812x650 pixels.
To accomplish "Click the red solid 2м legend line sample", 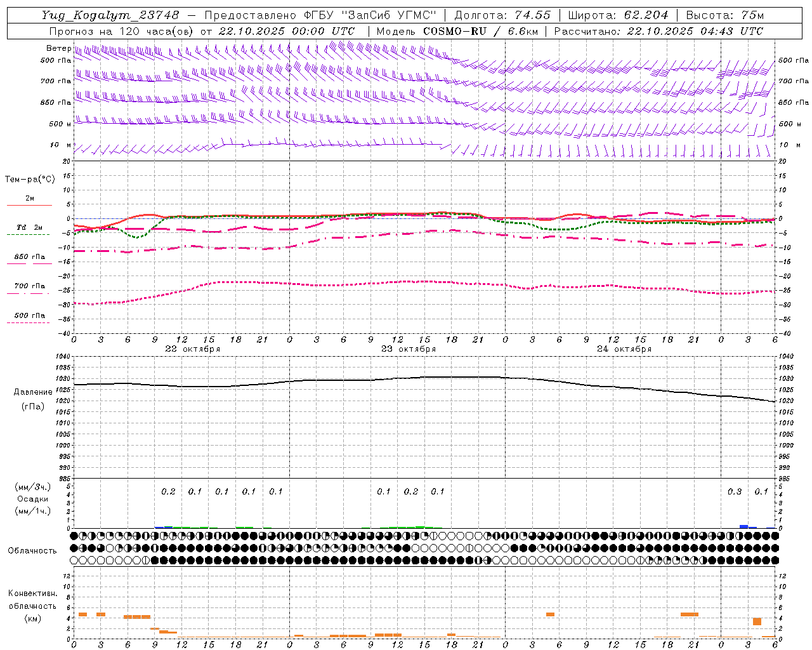I will pos(29,205).
